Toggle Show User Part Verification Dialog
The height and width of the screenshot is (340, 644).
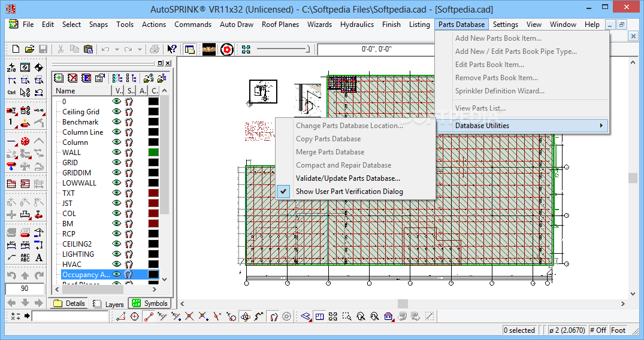(349, 192)
